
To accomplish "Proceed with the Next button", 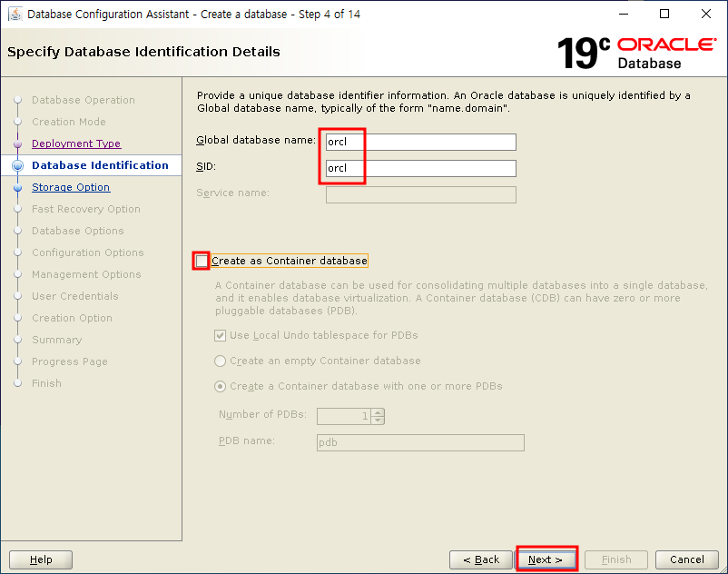I will tap(547, 559).
